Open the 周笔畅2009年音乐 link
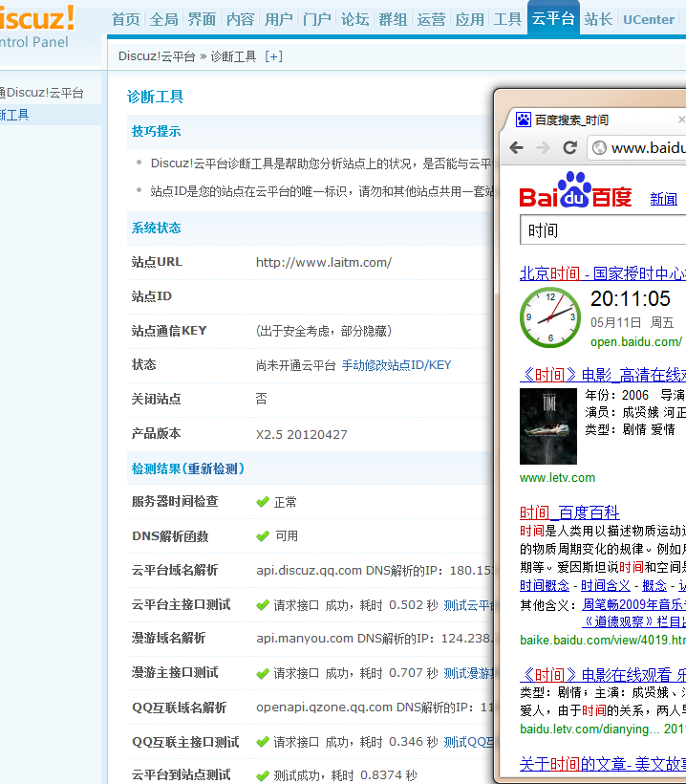The image size is (686, 784). click(634, 605)
